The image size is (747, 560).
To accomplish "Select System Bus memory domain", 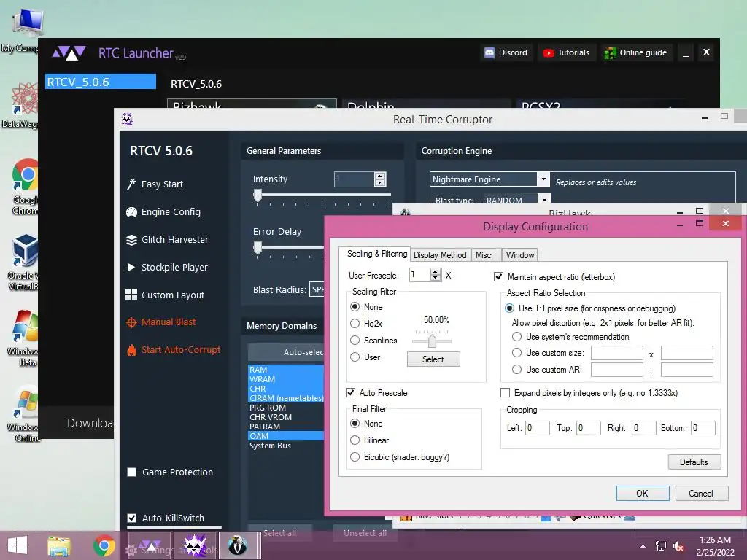I will pyautogui.click(x=286, y=446).
